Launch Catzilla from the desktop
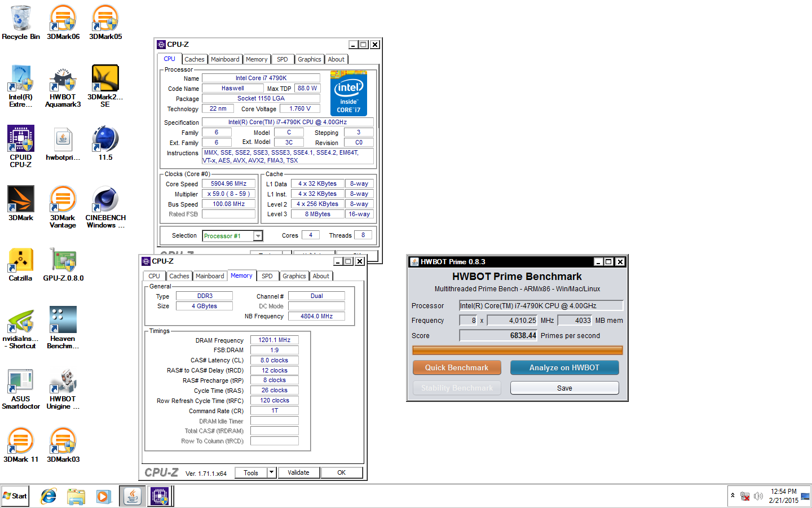This screenshot has width=812, height=508. pyautogui.click(x=21, y=265)
